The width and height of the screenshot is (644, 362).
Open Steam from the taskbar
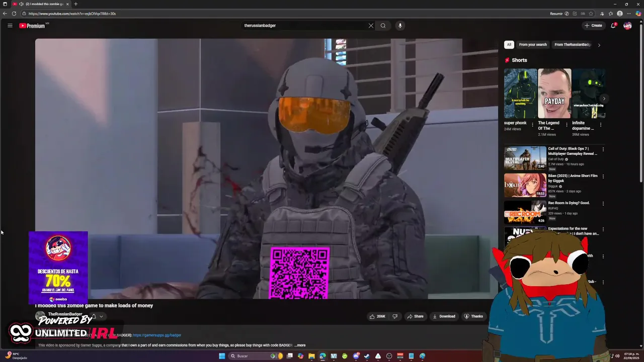(x=367, y=356)
